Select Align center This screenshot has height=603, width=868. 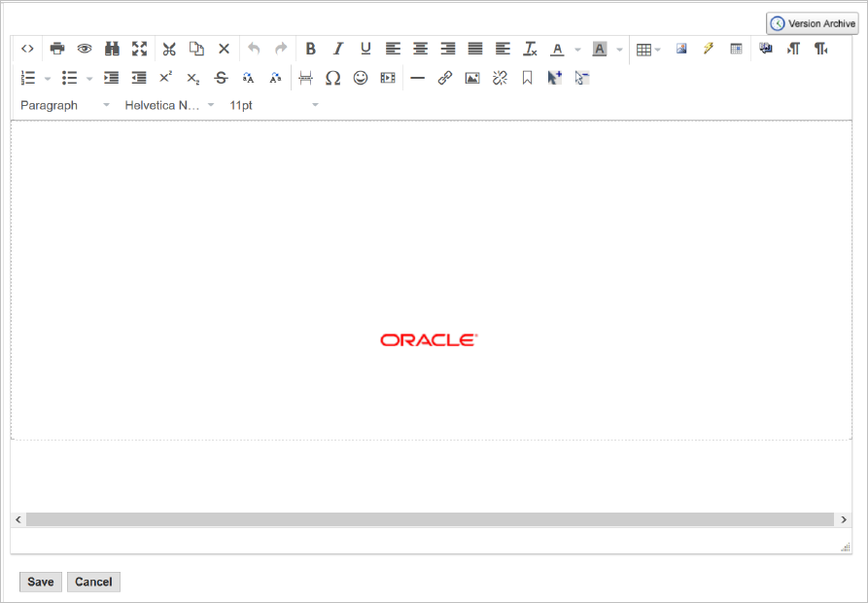(x=421, y=49)
